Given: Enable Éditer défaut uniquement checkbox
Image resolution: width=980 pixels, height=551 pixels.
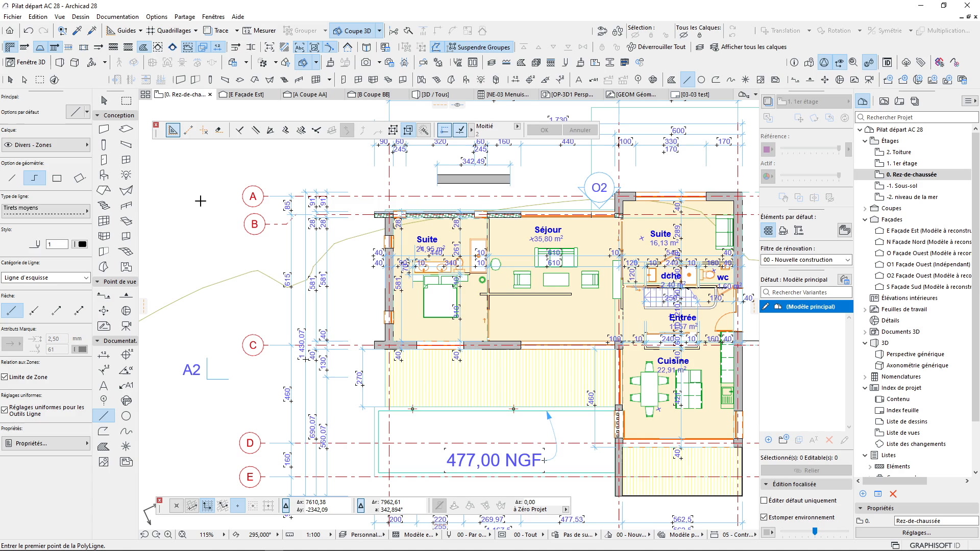Looking at the screenshot, I should point(764,500).
